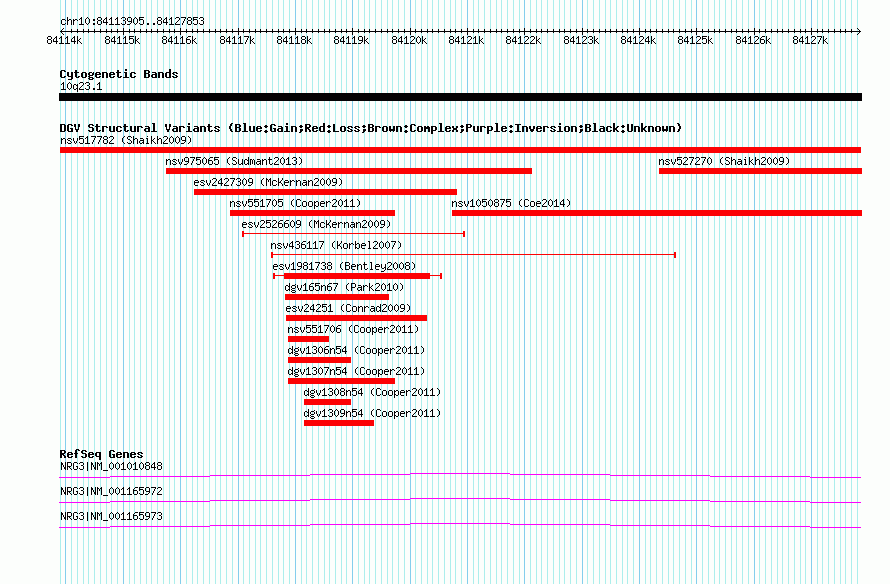Viewport: 890px width, 584px height.
Task: Click the 10q23.1 cytogenetic band label
Action: click(81, 87)
